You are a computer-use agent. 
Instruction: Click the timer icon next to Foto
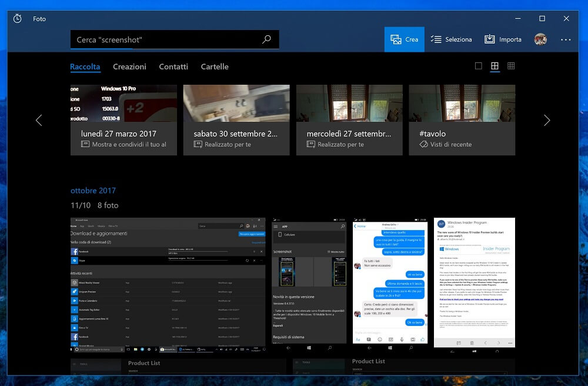pyautogui.click(x=17, y=18)
